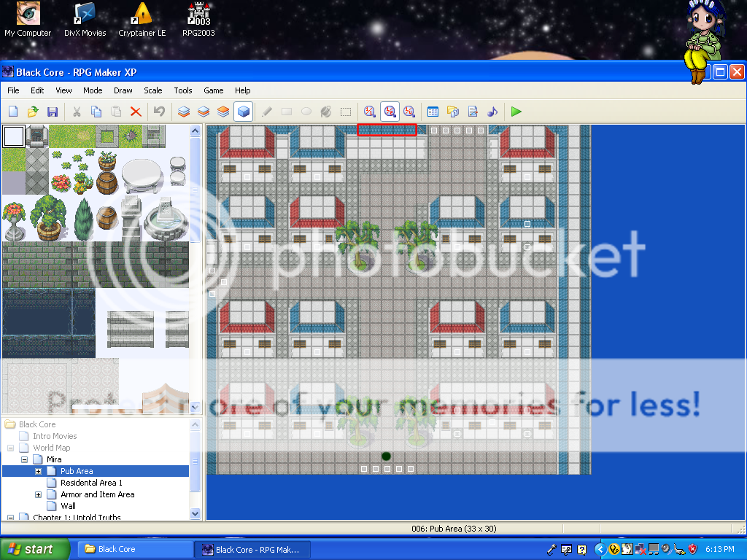Click the Playtest green arrow icon

tap(516, 112)
